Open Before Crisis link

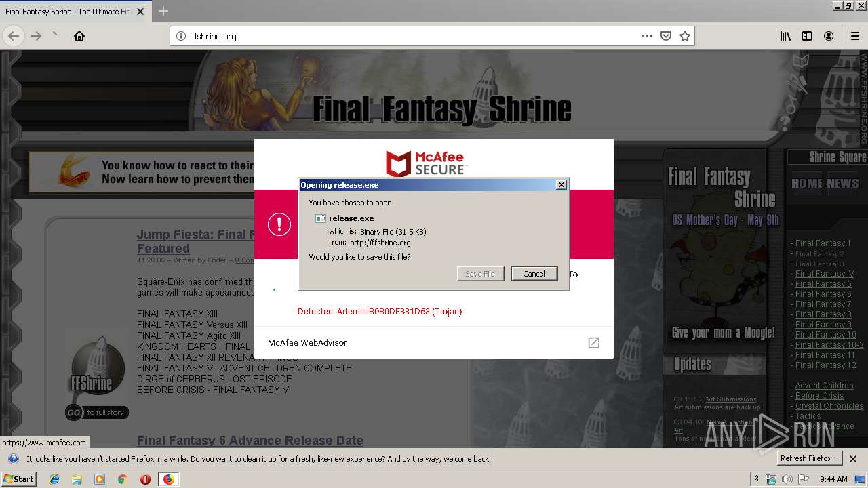click(819, 396)
